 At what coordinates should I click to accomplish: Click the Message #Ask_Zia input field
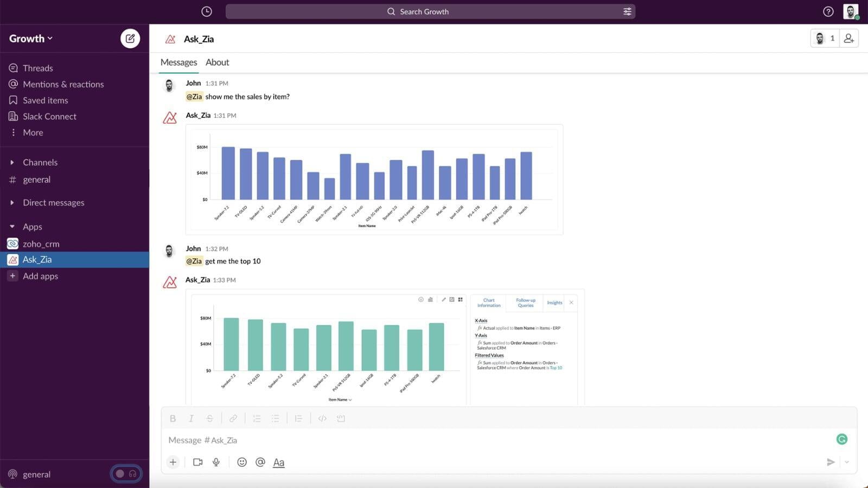499,440
